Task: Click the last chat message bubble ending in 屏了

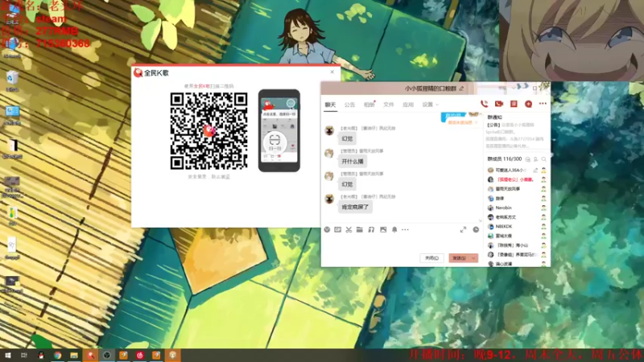Action: coord(356,208)
